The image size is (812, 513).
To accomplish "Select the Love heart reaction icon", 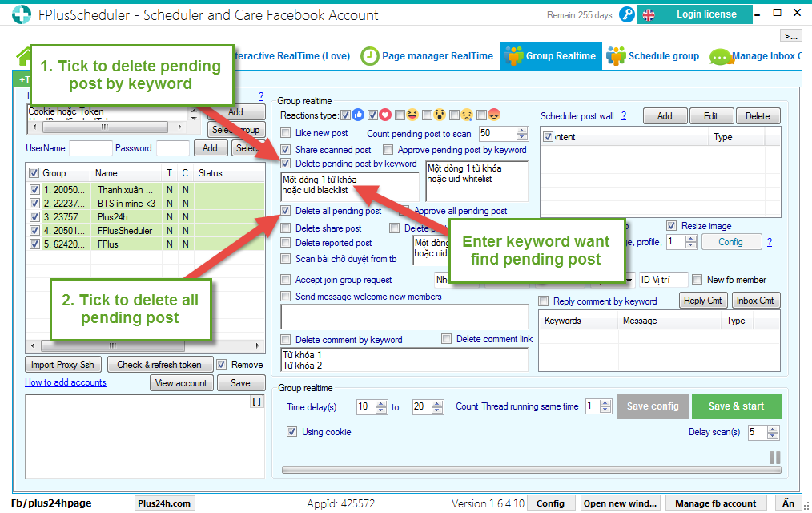I will click(x=384, y=115).
